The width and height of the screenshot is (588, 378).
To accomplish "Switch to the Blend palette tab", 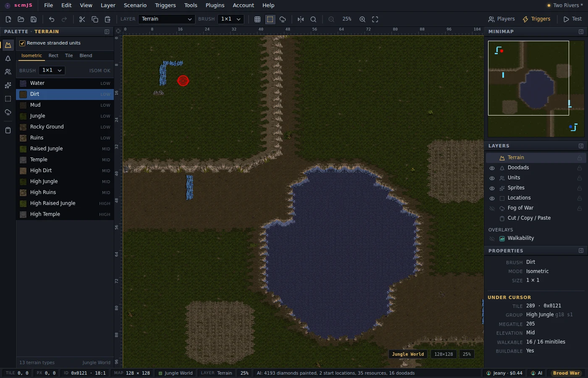I will click(86, 55).
